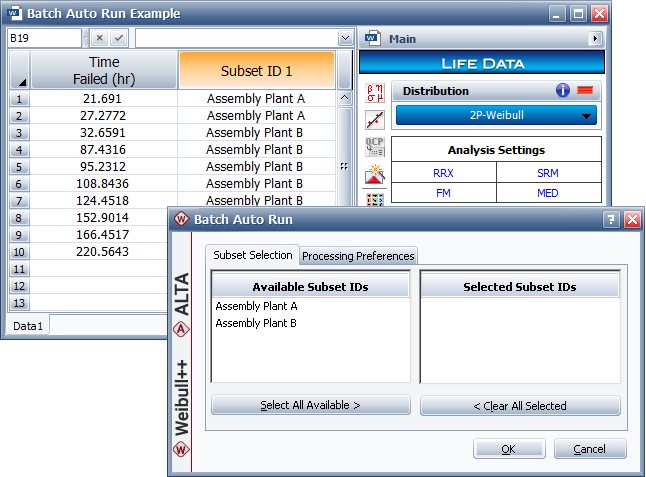
Task: Click the blue Distribution info icon
Action: pyautogui.click(x=563, y=91)
